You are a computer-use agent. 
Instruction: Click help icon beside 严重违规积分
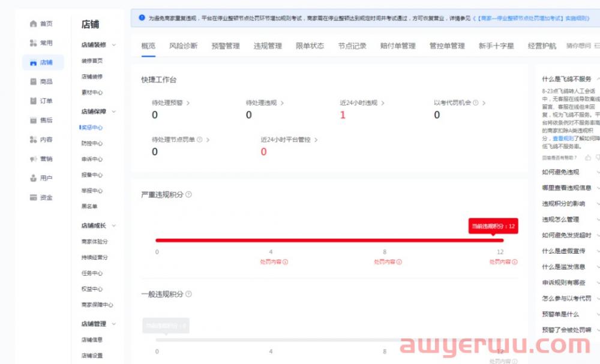click(x=188, y=195)
